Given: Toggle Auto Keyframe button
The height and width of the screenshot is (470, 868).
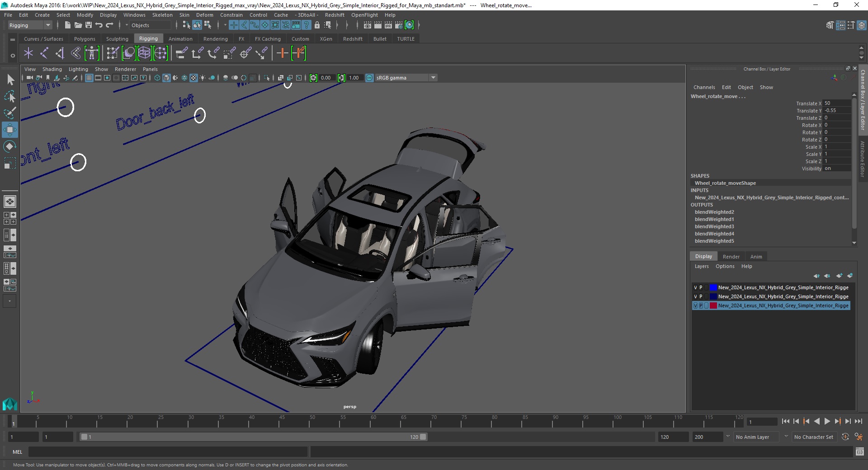Looking at the screenshot, I should (x=845, y=437).
